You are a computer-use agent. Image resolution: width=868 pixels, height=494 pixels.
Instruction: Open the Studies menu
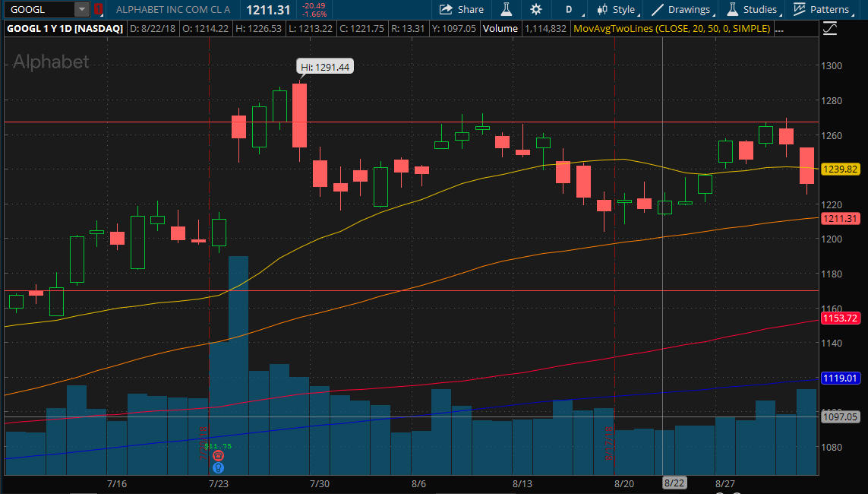(752, 9)
